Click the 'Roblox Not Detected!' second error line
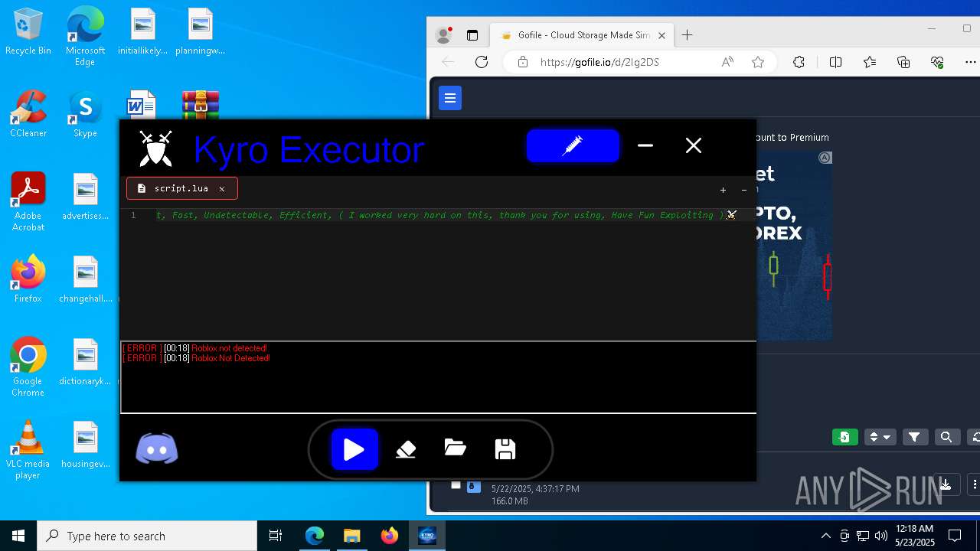 (196, 358)
